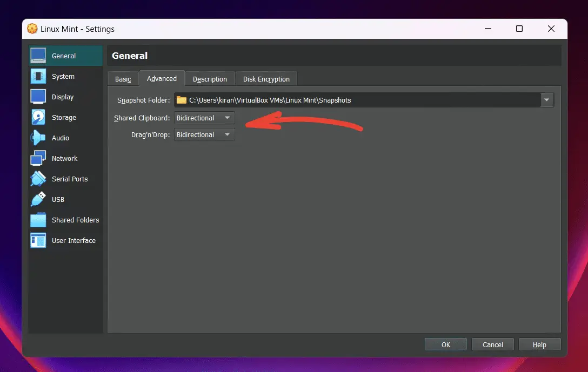This screenshot has width=588, height=372.
Task: Click the VirtualBox icon in title bar
Action: click(x=32, y=29)
